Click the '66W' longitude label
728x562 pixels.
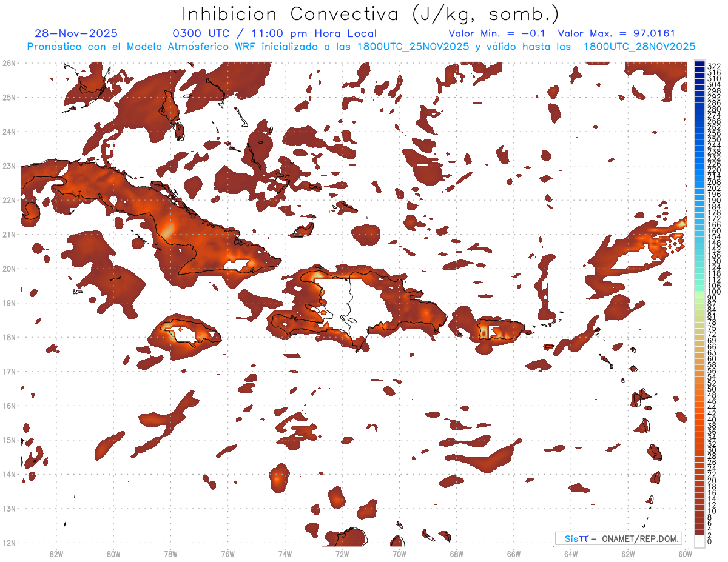coord(514,554)
